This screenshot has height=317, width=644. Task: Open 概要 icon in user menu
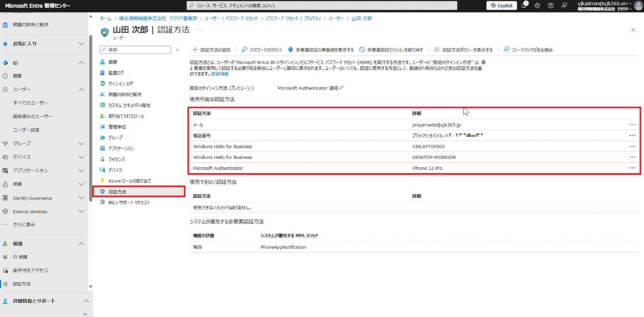point(103,62)
